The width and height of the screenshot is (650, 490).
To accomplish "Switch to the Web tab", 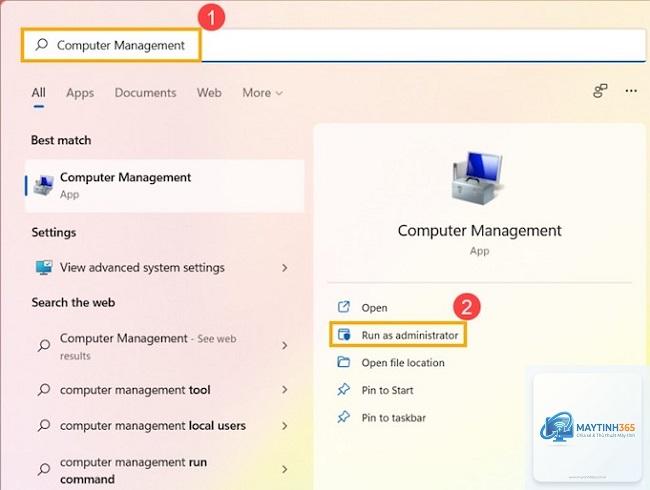I will tap(209, 92).
